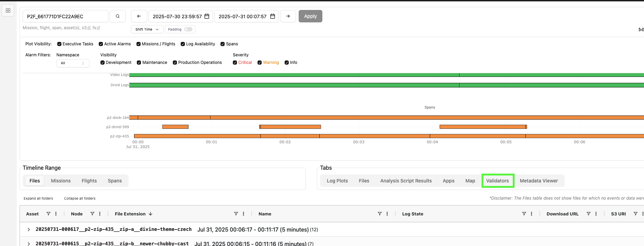Expand the newer-chubby-cast folder row
Viewport: 644px width, 246px height.
29,244
